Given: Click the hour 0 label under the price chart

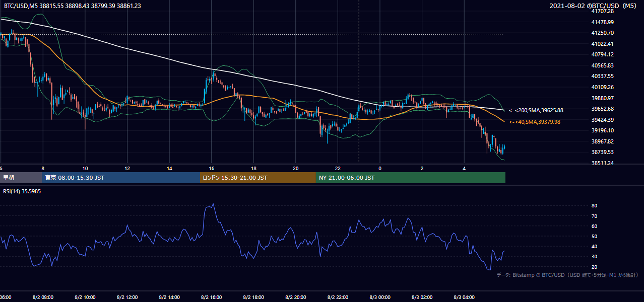Looking at the screenshot, I should coord(380,168).
